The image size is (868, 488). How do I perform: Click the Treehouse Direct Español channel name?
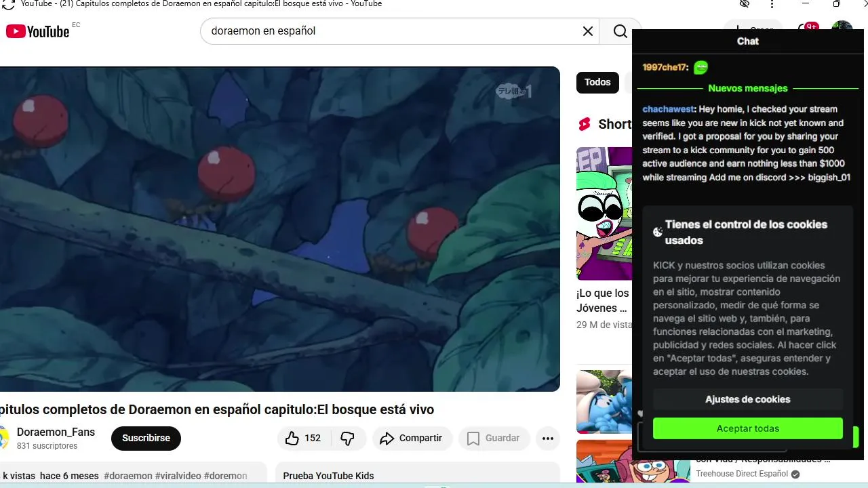click(x=742, y=474)
